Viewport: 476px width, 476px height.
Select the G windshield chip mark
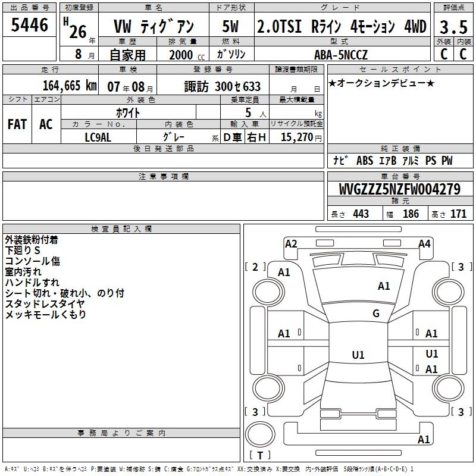tap(376, 314)
